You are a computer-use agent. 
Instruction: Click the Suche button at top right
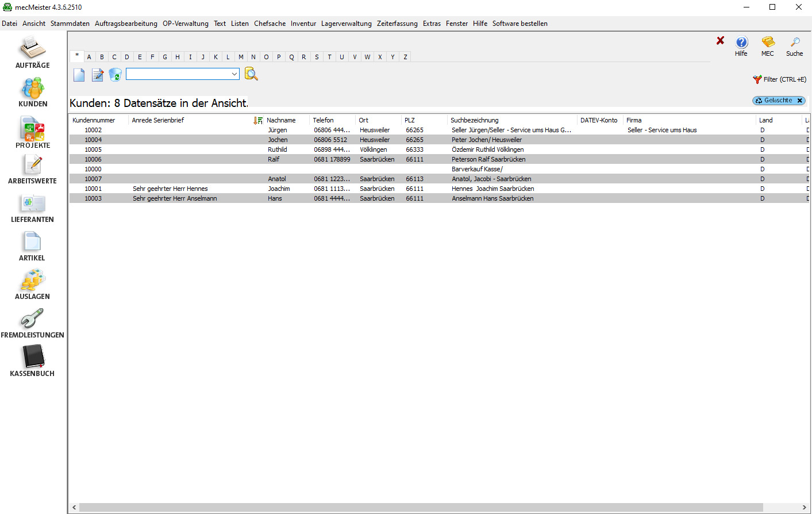(795, 46)
